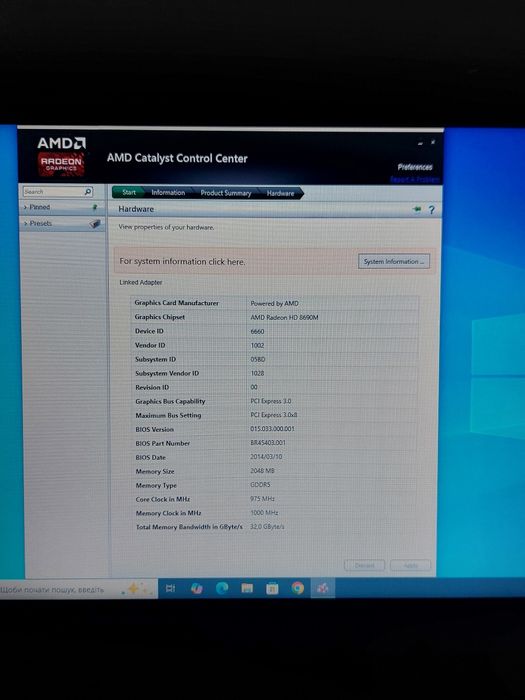Open Microsoft Edge from taskbar
Image resolution: width=525 pixels, height=700 pixels.
pyautogui.click(x=222, y=588)
